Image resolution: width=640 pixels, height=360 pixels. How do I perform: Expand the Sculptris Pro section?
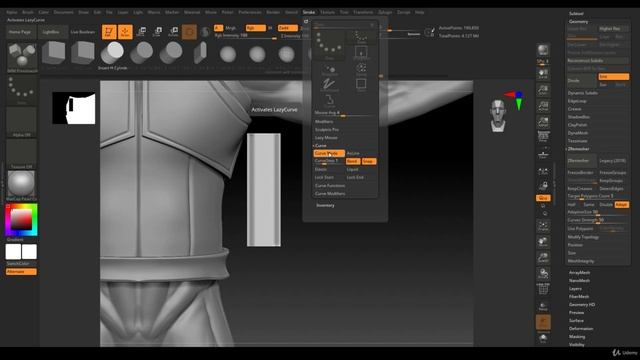point(327,130)
